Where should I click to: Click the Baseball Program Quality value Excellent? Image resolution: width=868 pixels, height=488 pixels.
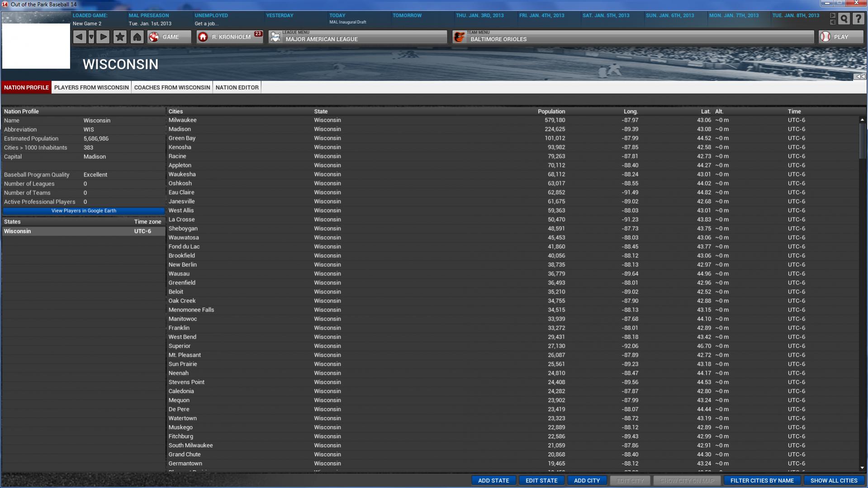[95, 175]
